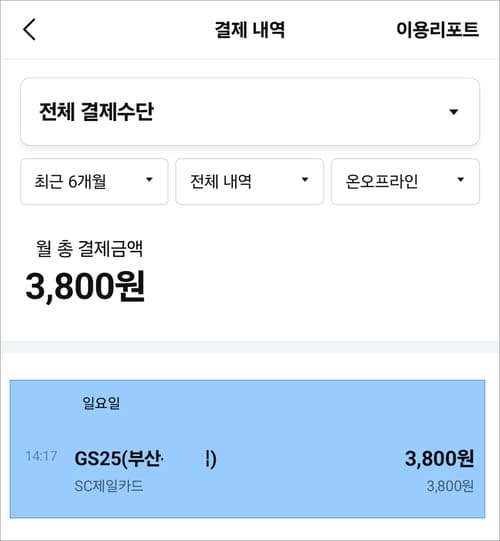Click the arrow beside 최근 6개월
The height and width of the screenshot is (541, 500).
[149, 179]
